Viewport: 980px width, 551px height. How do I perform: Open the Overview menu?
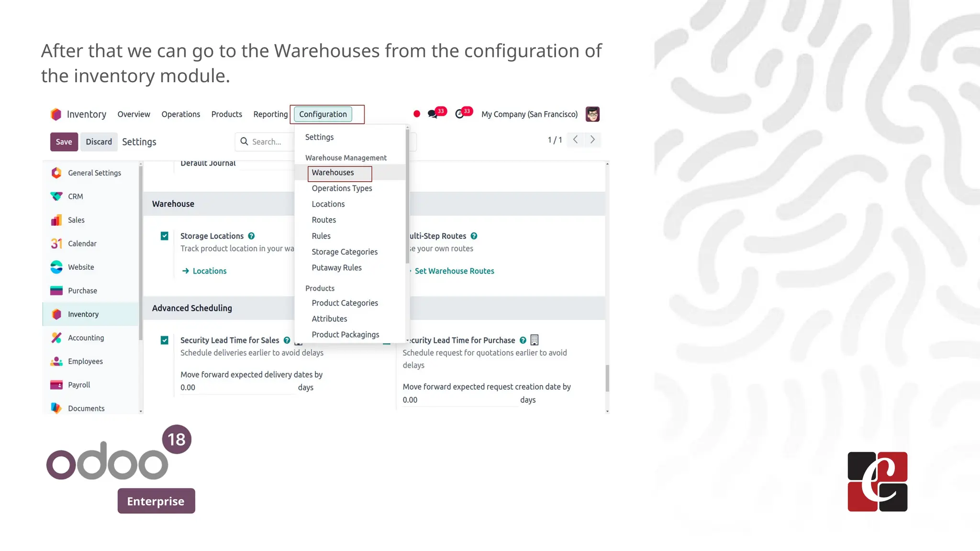tap(134, 114)
